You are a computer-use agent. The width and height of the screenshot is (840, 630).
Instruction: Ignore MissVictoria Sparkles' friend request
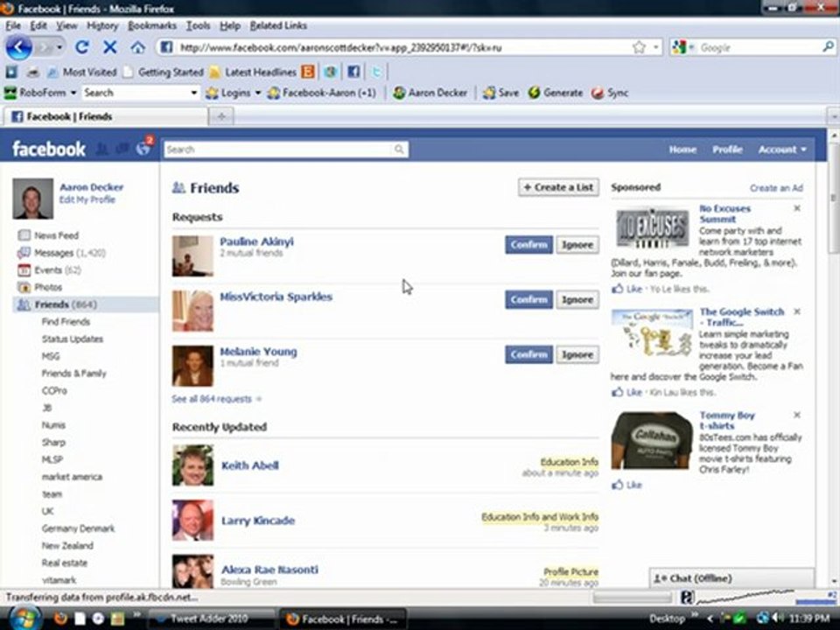pyautogui.click(x=577, y=300)
